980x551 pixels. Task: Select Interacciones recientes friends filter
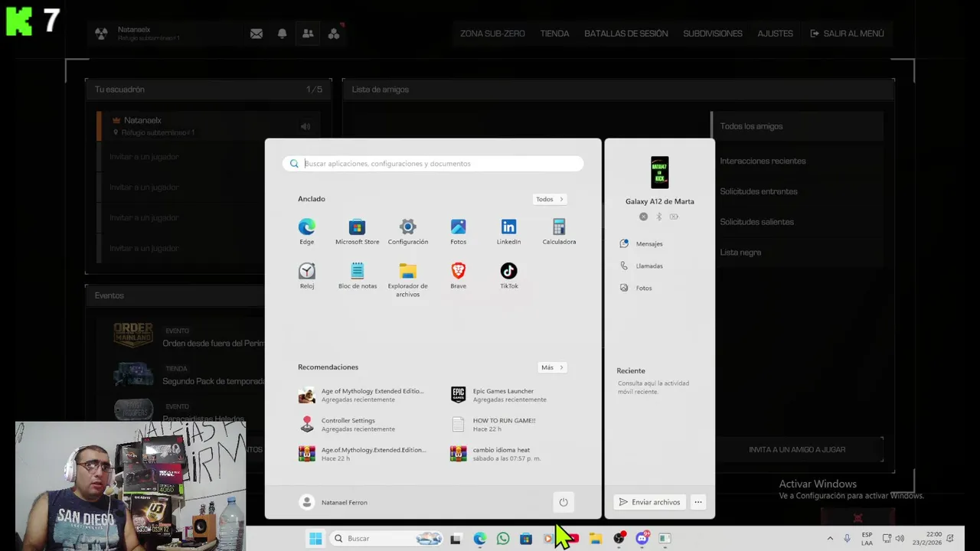click(797, 161)
